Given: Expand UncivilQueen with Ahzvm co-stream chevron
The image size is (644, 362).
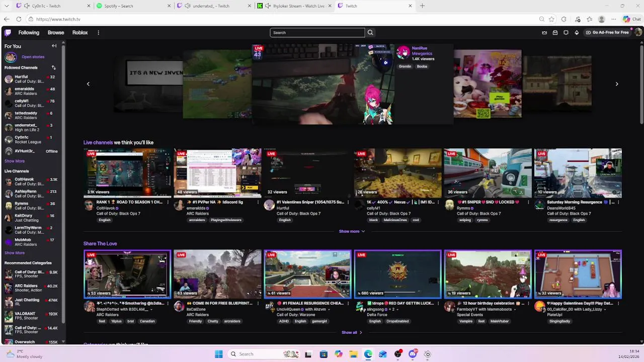Looking at the screenshot, I should 329,309.
